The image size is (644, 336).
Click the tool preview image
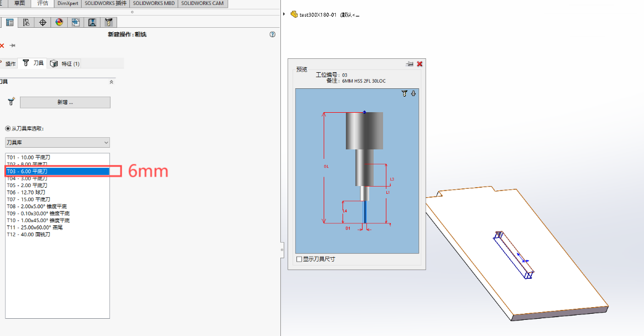pos(357,171)
